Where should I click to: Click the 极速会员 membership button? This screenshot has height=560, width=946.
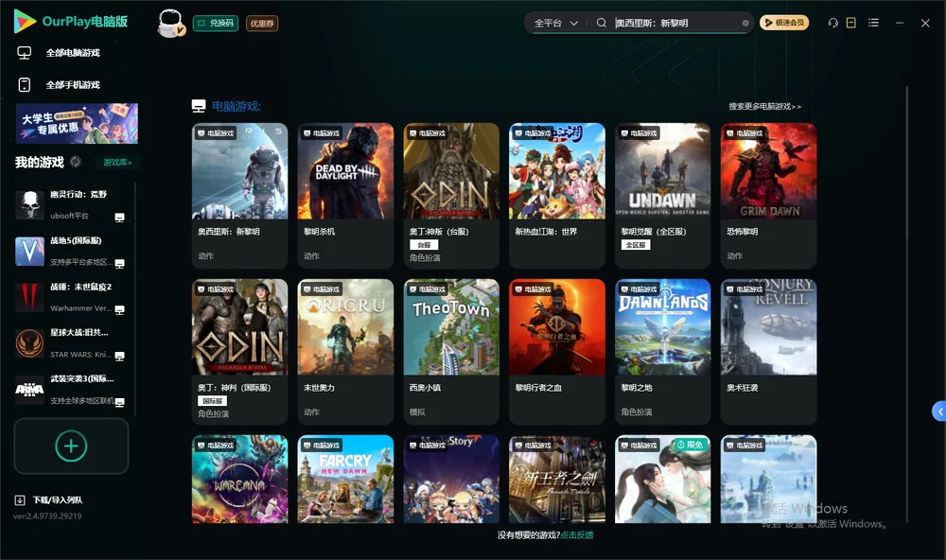point(783,23)
